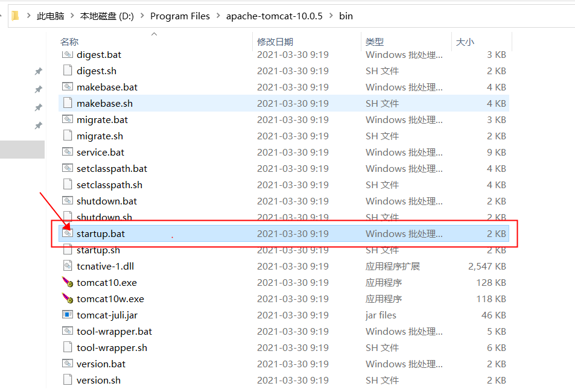Image resolution: width=575 pixels, height=392 pixels.
Task: Select the tomcat-juli.jar file name
Action: point(107,315)
